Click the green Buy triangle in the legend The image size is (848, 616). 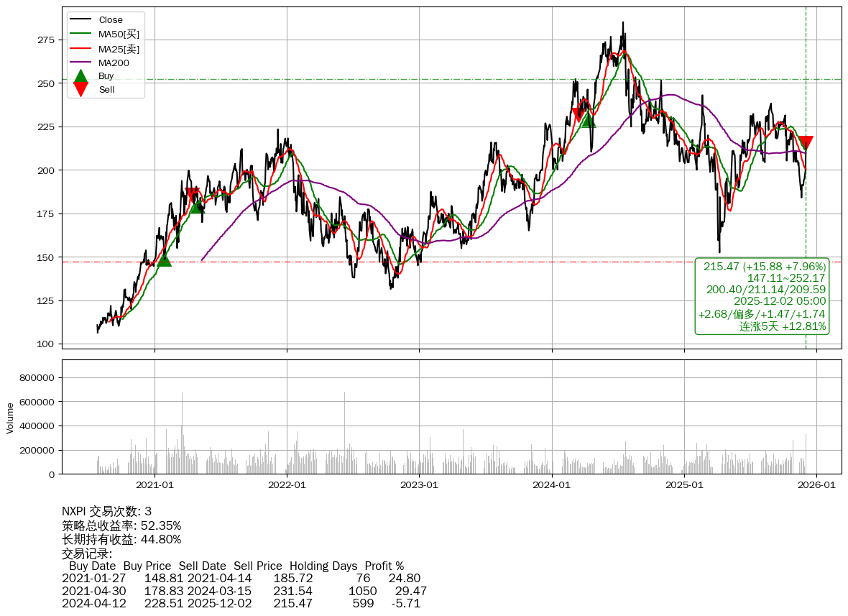81,75
